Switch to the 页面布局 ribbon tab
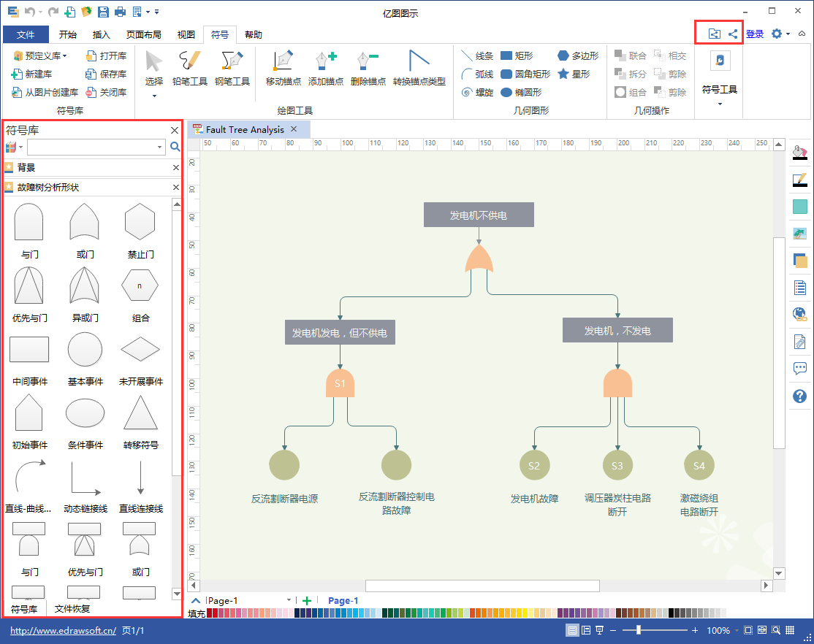 point(143,34)
